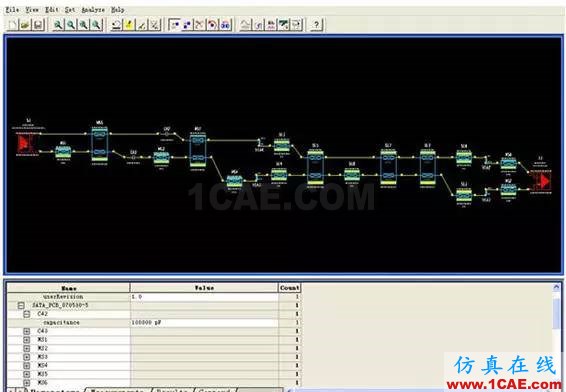The image size is (566, 392).
Task: Expand the MS6 tree node
Action: pos(27,383)
